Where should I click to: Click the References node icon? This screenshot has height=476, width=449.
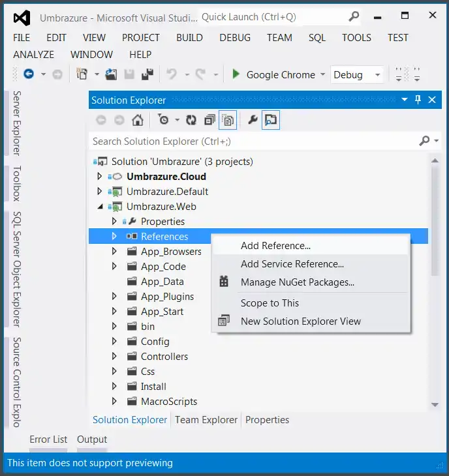click(132, 236)
